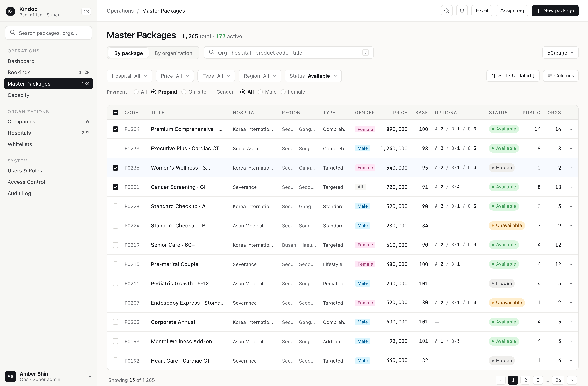Open the Price filter dropdown
This screenshot has height=386, width=588.
click(x=175, y=76)
